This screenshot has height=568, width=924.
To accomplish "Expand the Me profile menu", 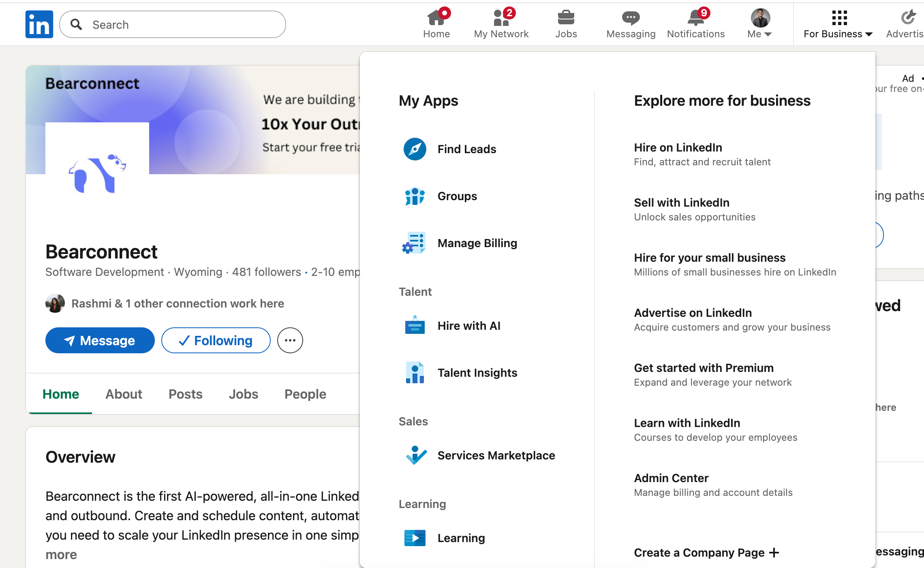I will [760, 24].
